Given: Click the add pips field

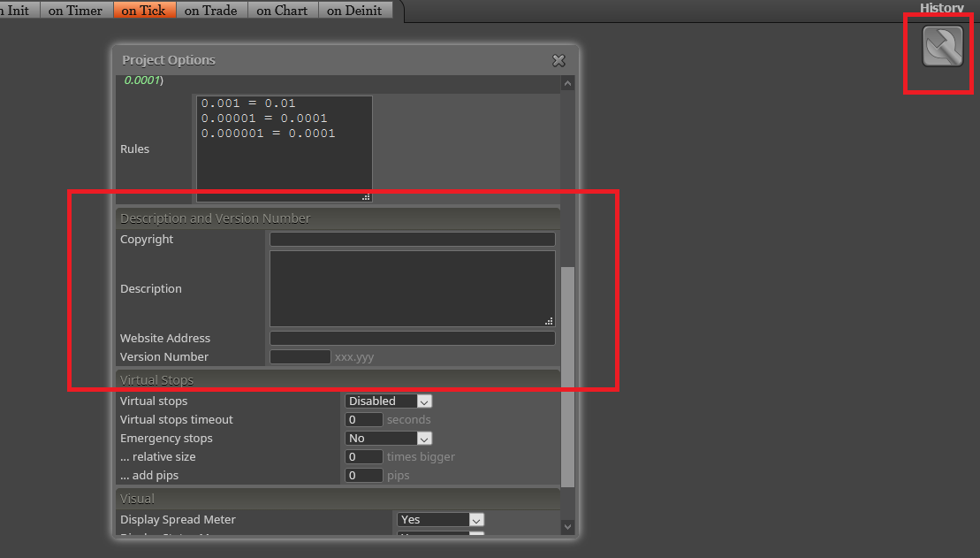Looking at the screenshot, I should tap(364, 475).
